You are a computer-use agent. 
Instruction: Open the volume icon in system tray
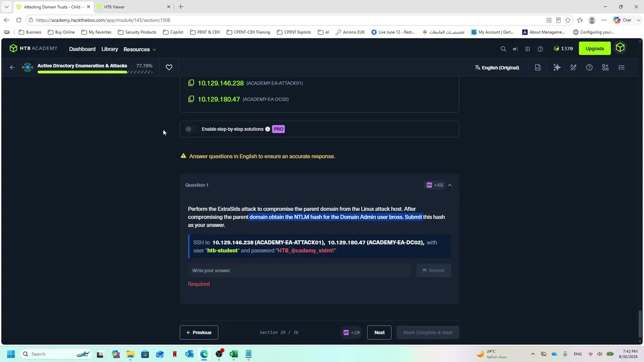[599, 354]
